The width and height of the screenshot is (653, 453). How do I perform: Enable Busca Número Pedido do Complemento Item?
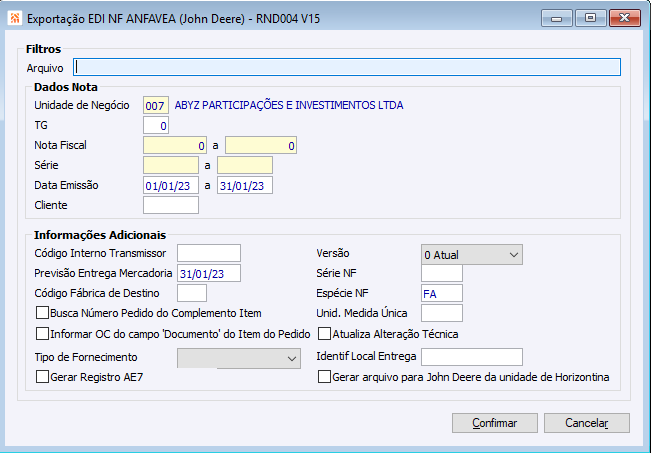42,314
